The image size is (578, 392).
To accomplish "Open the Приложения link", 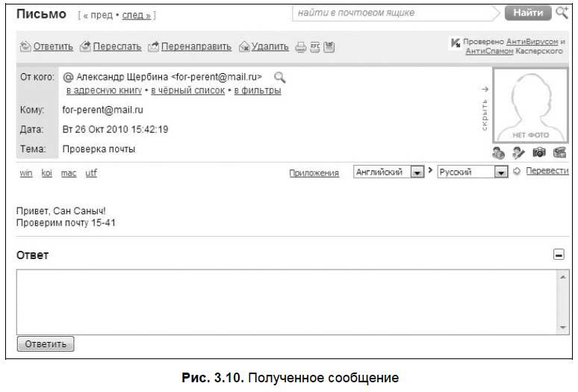I will click(314, 173).
